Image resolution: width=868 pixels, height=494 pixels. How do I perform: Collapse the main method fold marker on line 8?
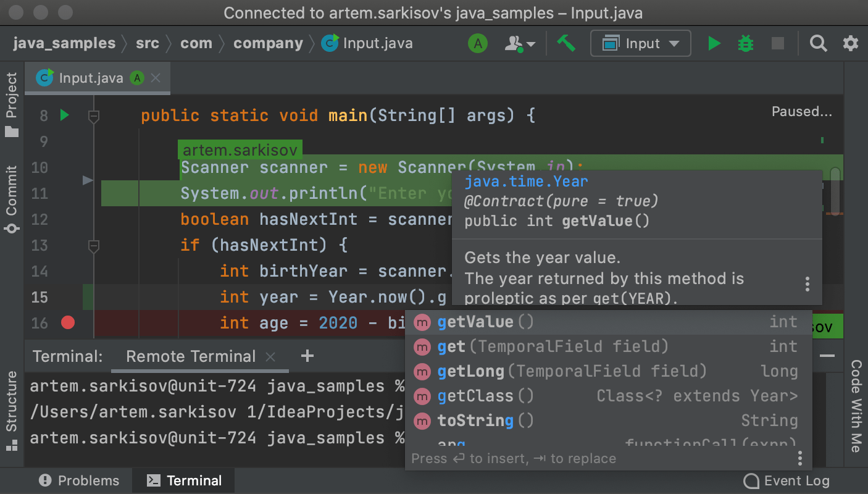click(94, 116)
